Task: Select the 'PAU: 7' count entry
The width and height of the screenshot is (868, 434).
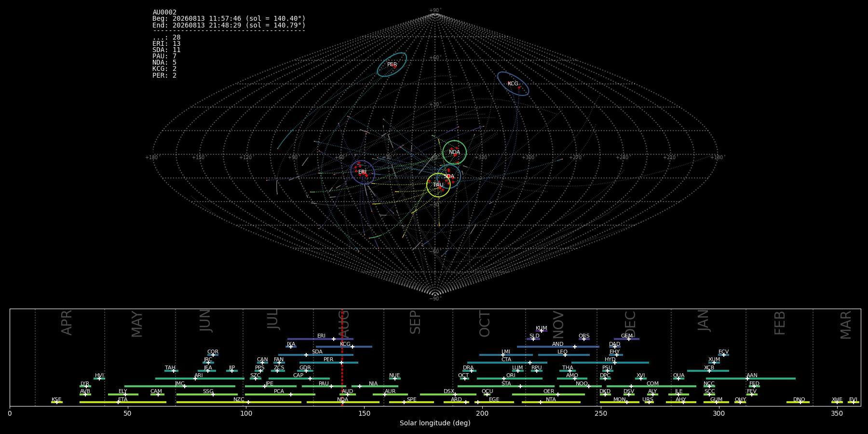Action: point(164,56)
